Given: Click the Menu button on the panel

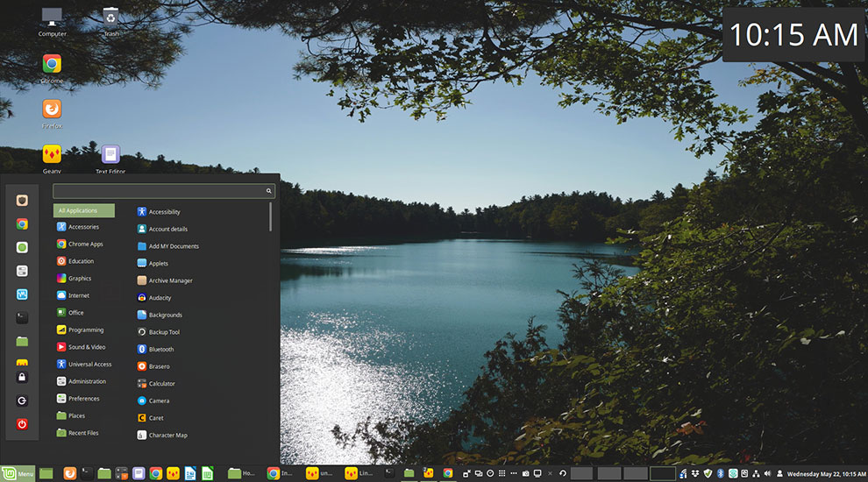Looking at the screenshot, I should [x=18, y=474].
